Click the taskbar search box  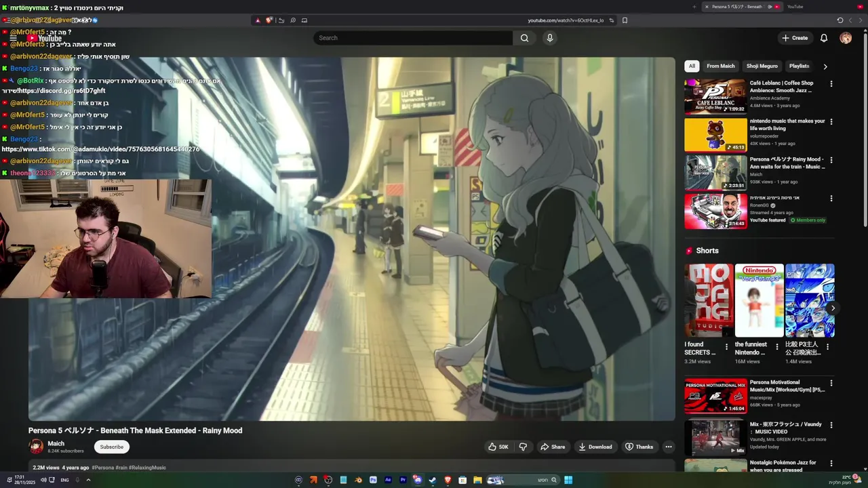click(x=523, y=480)
